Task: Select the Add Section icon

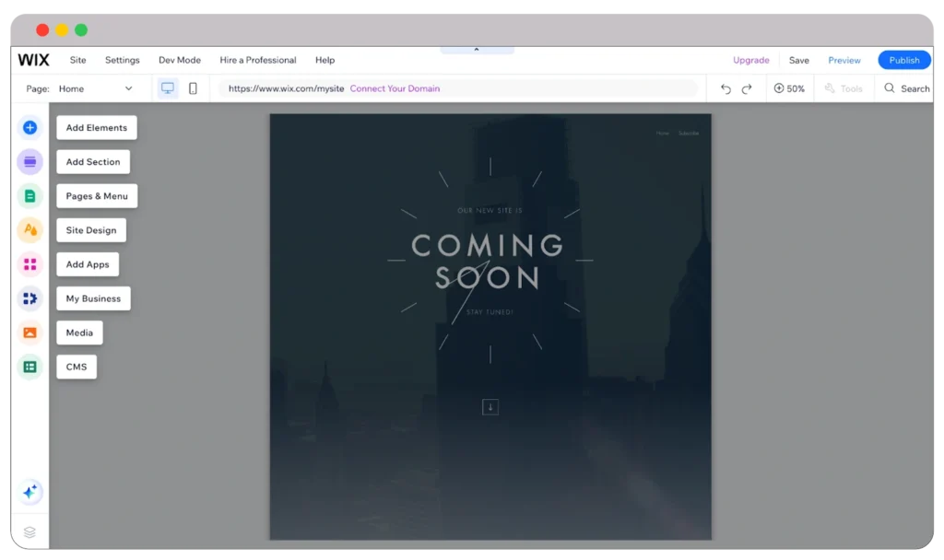Action: (x=30, y=161)
